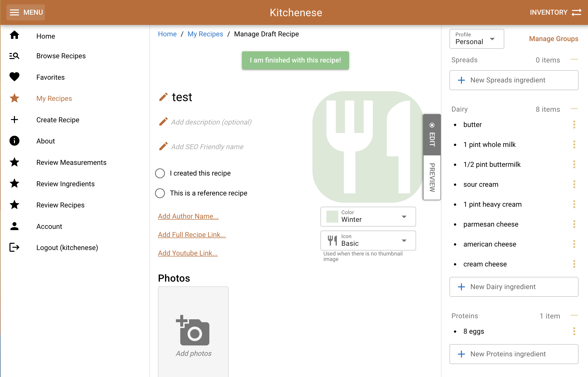Click Kitchenese title in header
588x377 pixels.
pos(296,12)
